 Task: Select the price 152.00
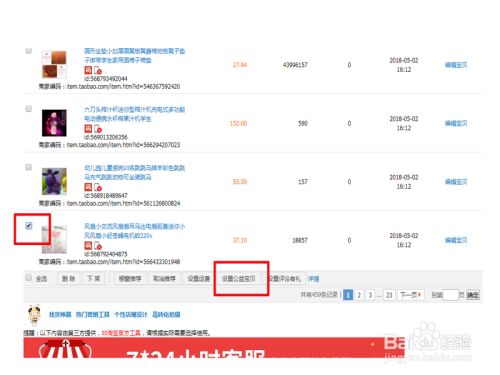239,123
